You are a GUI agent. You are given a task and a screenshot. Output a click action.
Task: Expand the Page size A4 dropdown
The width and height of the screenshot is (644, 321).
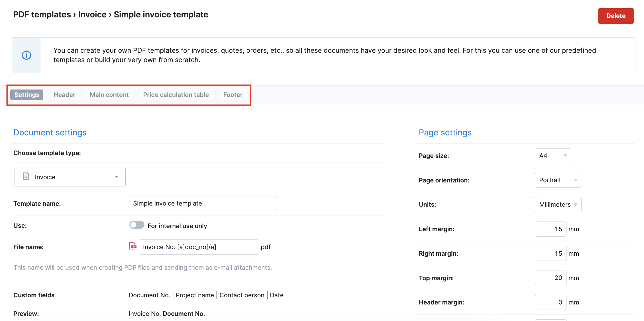pos(553,156)
